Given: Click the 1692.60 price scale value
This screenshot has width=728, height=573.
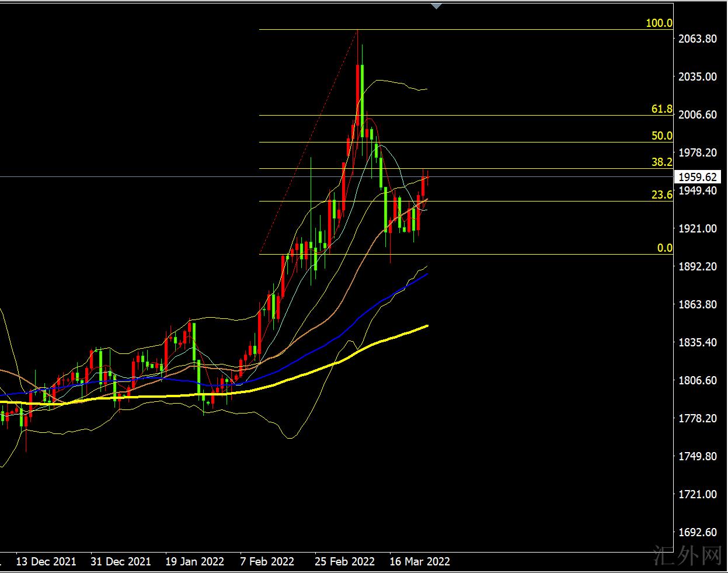Looking at the screenshot, I should [x=698, y=533].
